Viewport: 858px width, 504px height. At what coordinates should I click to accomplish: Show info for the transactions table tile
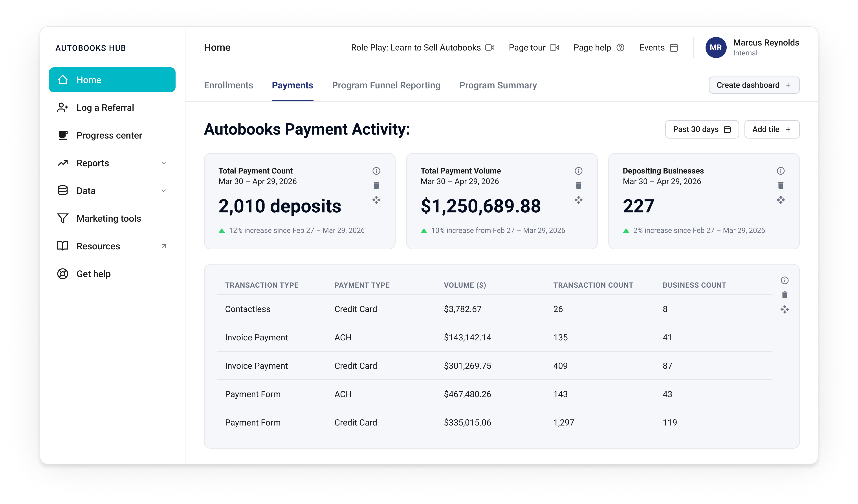click(x=785, y=280)
